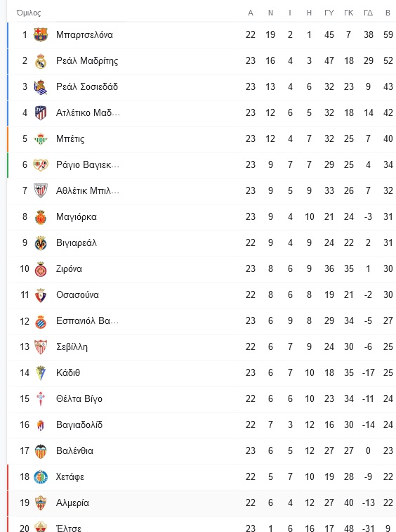Click the Athletic Bilbao crest icon
This screenshot has width=396, height=532.
(40, 190)
